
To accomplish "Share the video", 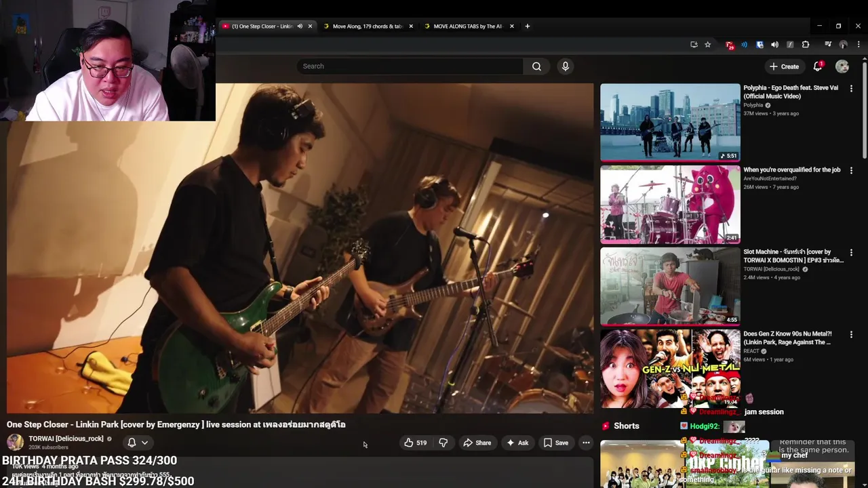I will click(477, 443).
